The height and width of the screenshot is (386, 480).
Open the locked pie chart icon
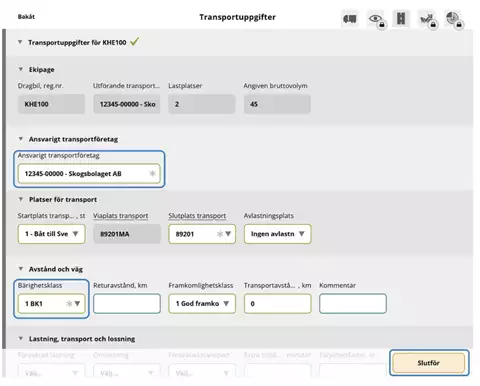coord(454,19)
